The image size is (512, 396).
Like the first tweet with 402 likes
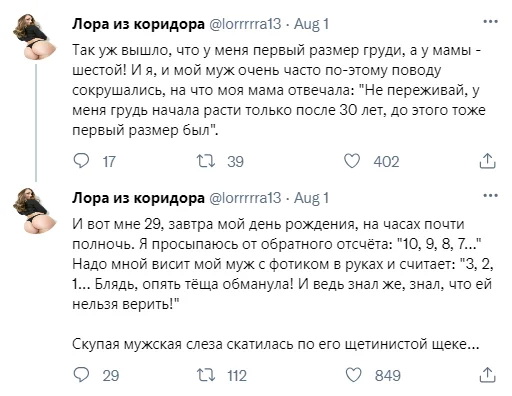tap(352, 161)
